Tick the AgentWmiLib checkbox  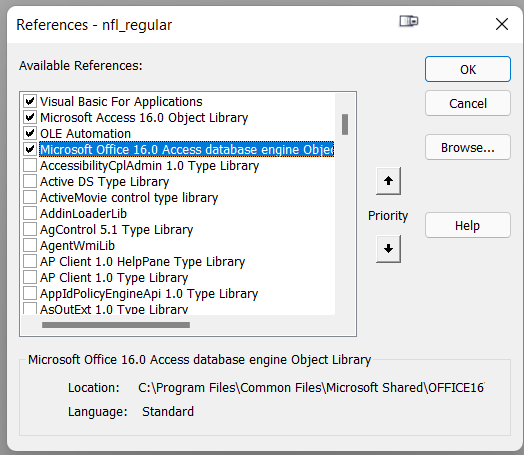point(30,245)
